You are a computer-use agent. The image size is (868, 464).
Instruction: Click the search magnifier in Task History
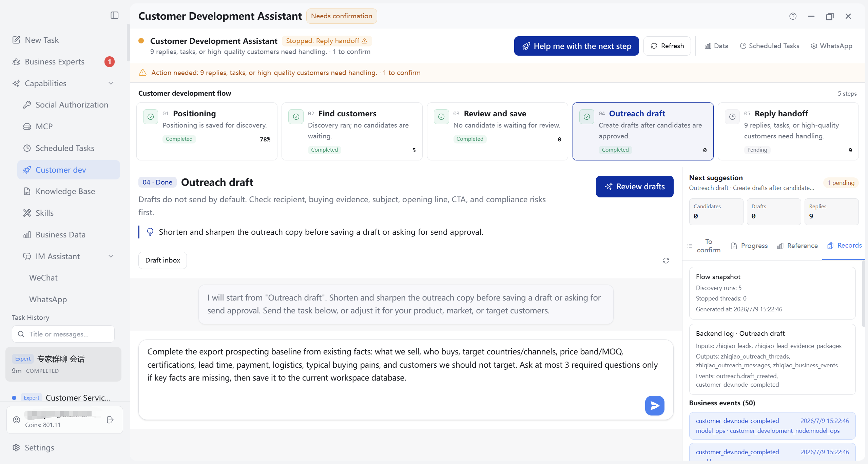tap(21, 334)
